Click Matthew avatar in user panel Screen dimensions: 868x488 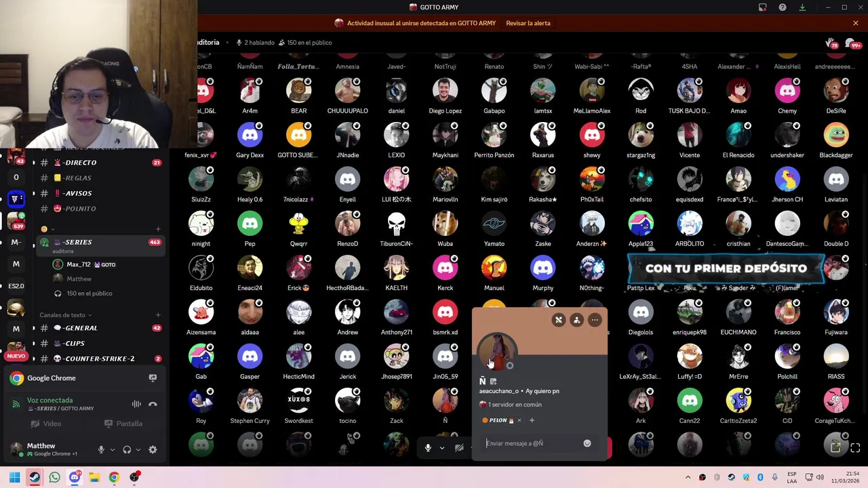pos(16,449)
